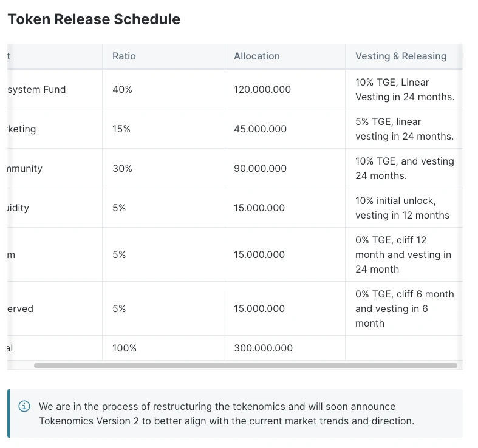Click the 100% total ratio cell
Viewport: 478px width, 448px height.
[x=125, y=348]
